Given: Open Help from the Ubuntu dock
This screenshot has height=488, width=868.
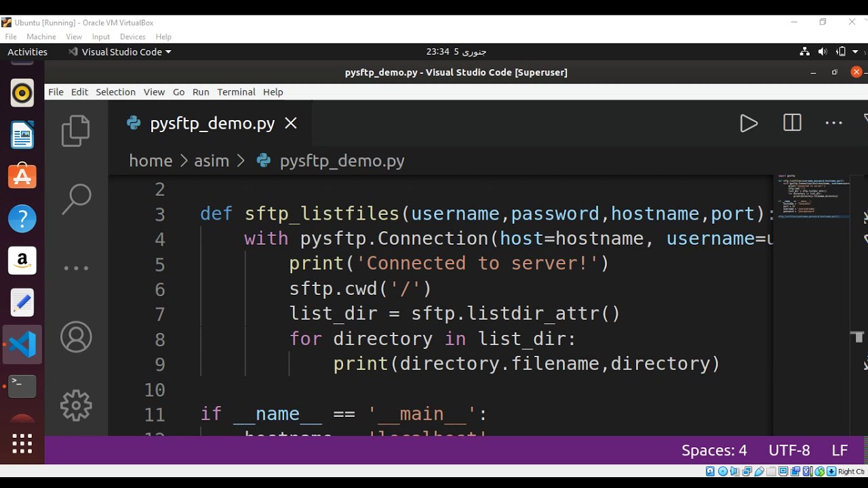Looking at the screenshot, I should point(22,218).
